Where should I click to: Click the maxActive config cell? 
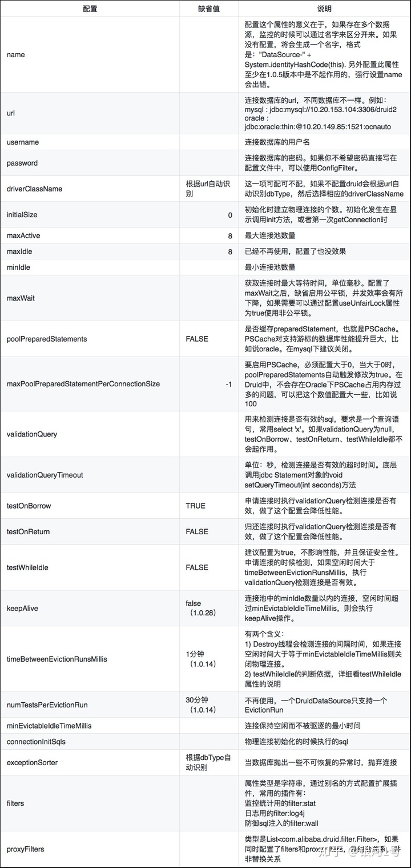(x=90, y=235)
